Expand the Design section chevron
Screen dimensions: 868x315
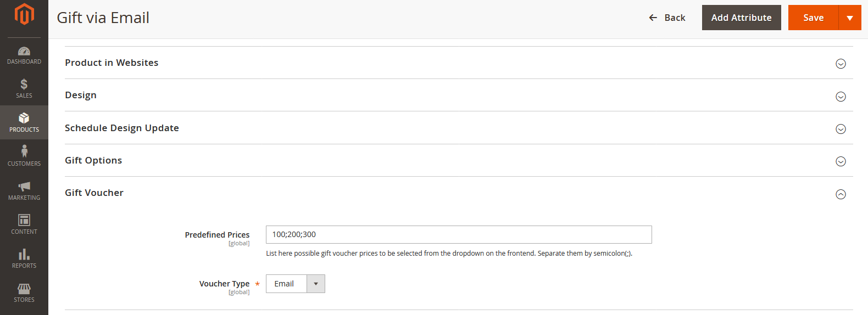(841, 97)
